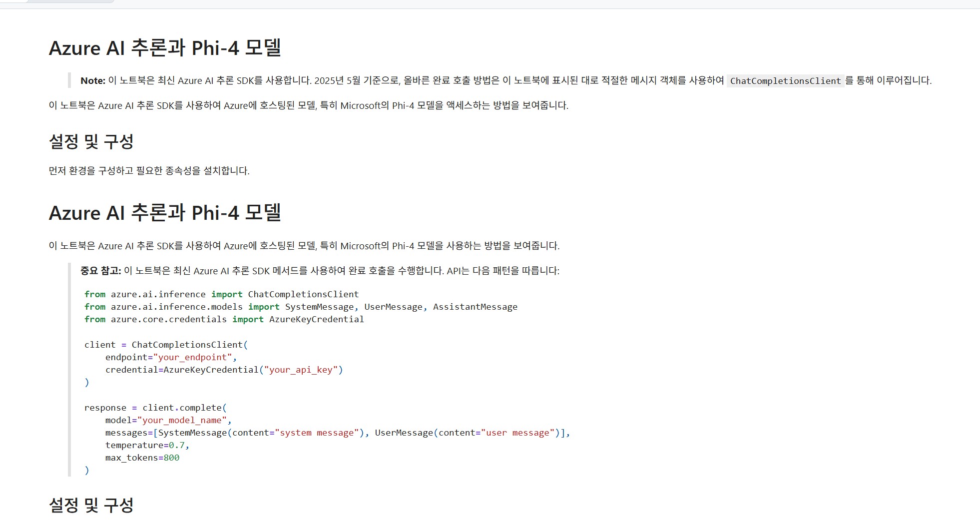
Task: Click the 'model="your_model_name"' code line
Action: (168, 420)
